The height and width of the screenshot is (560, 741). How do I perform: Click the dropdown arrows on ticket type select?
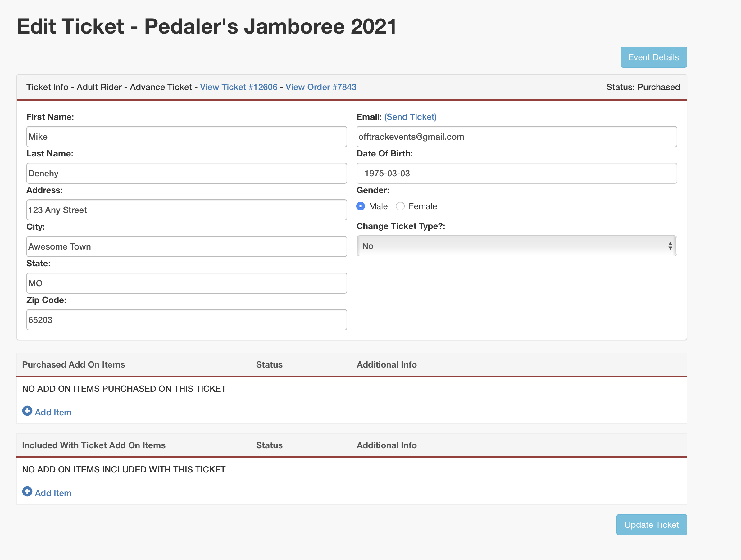point(670,246)
